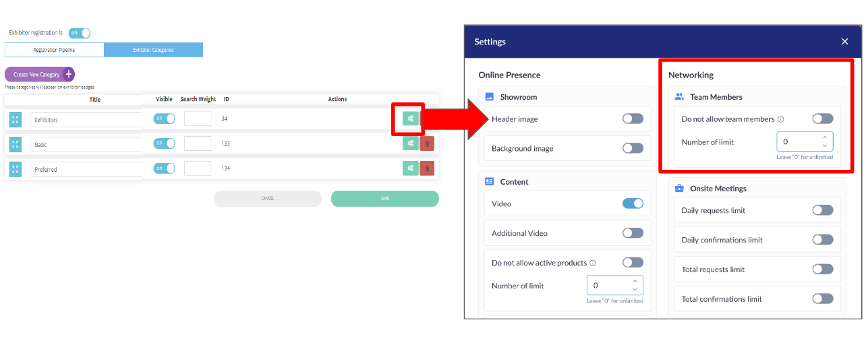The width and height of the screenshot is (868, 349).
Task: Grab the move handle icon of Basic row
Action: pos(16,144)
